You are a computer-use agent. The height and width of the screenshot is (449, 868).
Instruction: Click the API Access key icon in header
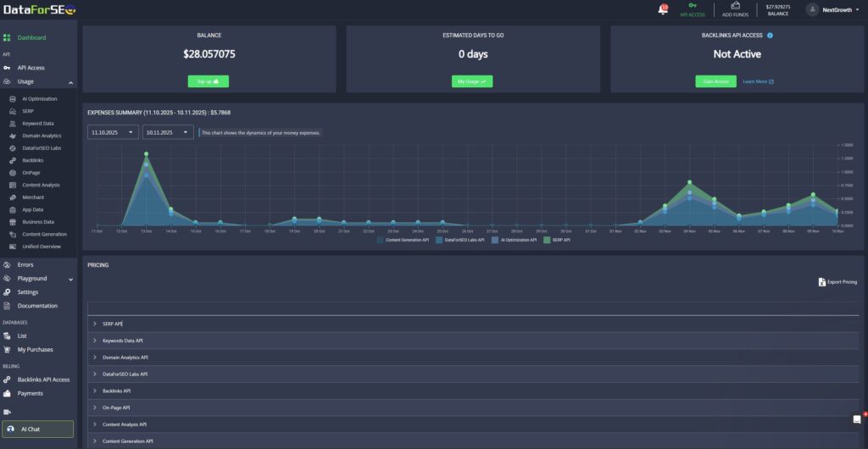(693, 6)
